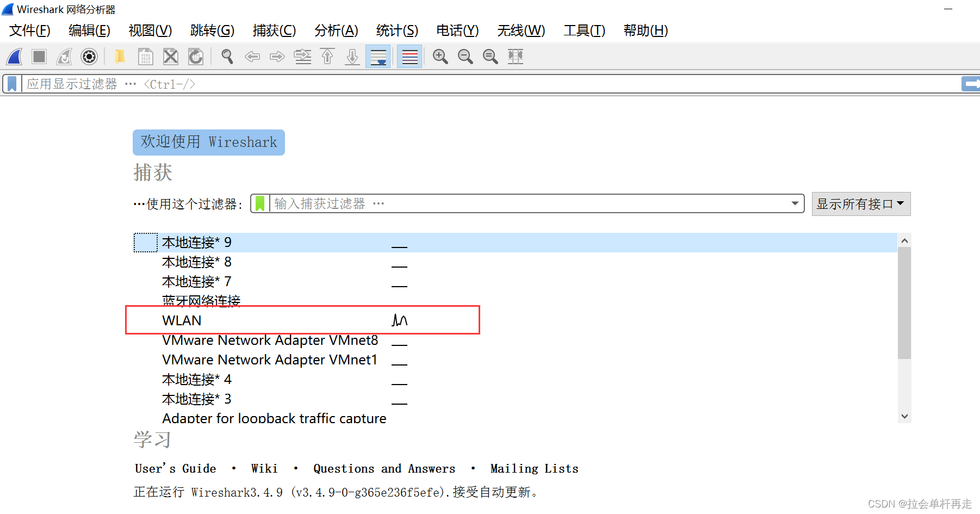This screenshot has width=980, height=514.
Task: Click the interface list scroll up arrow
Action: (904, 240)
